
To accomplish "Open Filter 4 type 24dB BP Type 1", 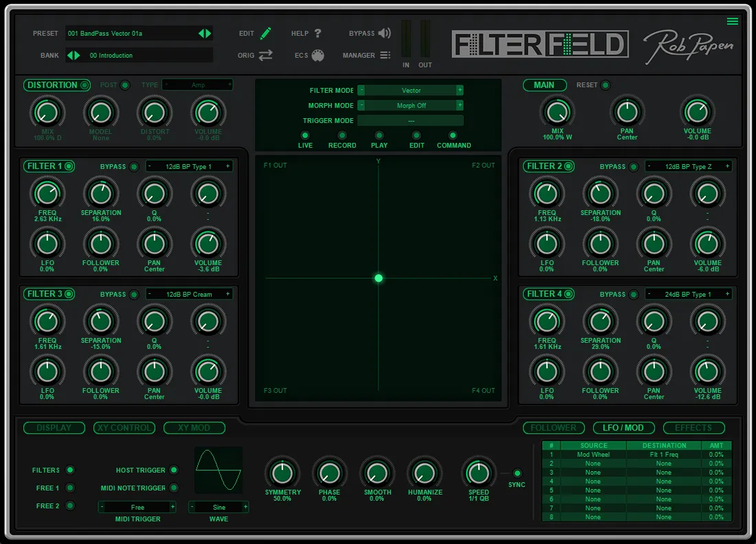I will coord(689,294).
